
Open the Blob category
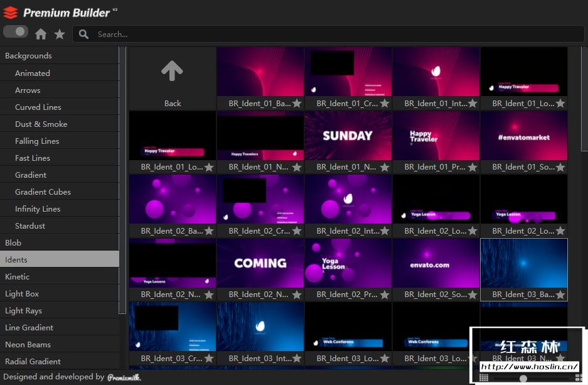13,242
